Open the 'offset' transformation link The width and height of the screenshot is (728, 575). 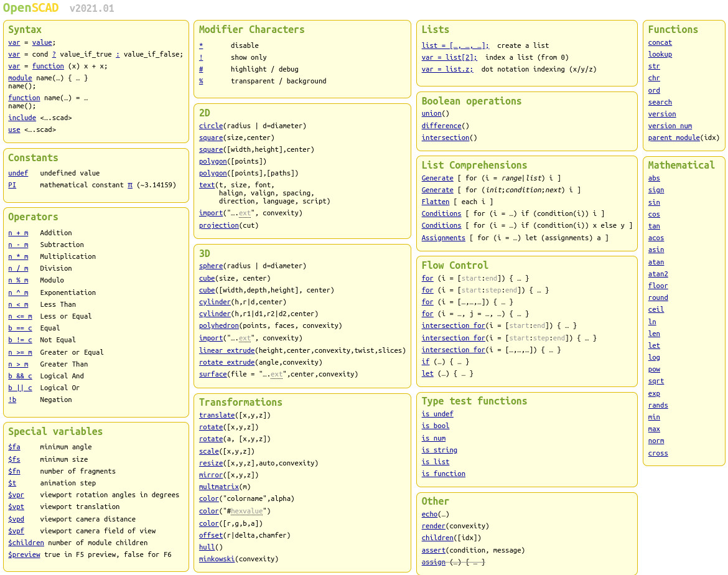pos(211,536)
